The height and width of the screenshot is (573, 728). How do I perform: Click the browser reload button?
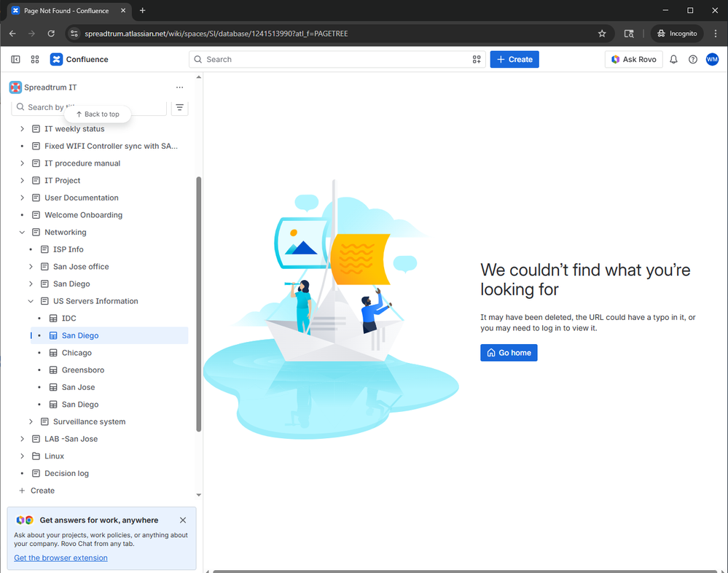pyautogui.click(x=51, y=34)
